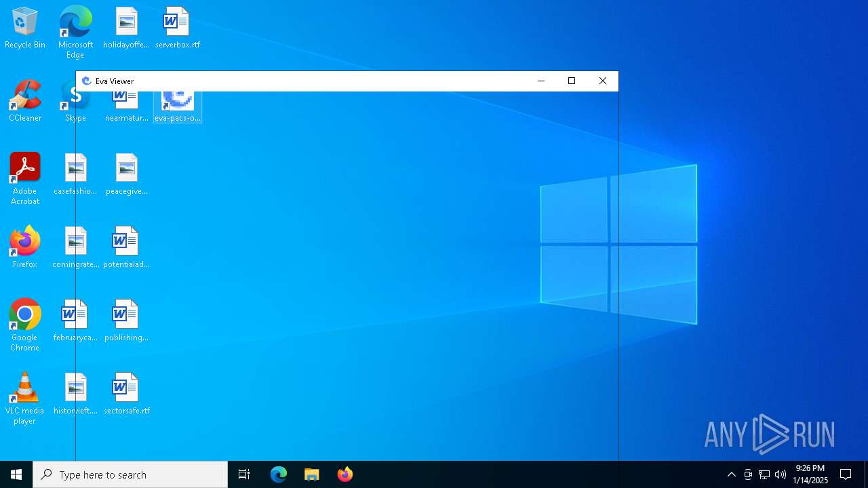This screenshot has height=488, width=868.
Task: Select the historyleft... image file icon
Action: [x=75, y=394]
